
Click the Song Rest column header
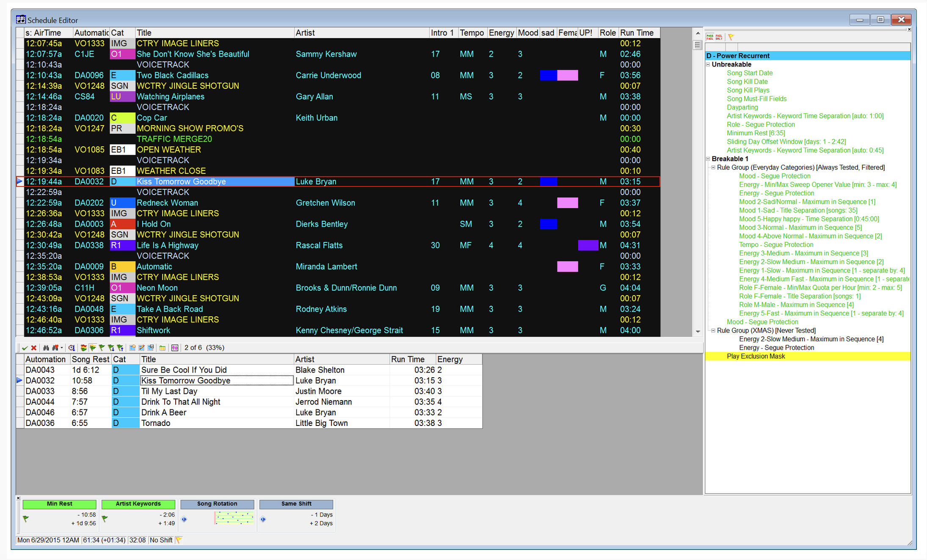click(90, 359)
